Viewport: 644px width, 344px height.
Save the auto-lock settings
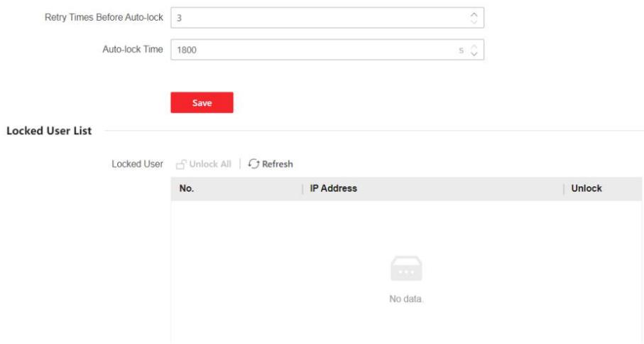tap(202, 102)
